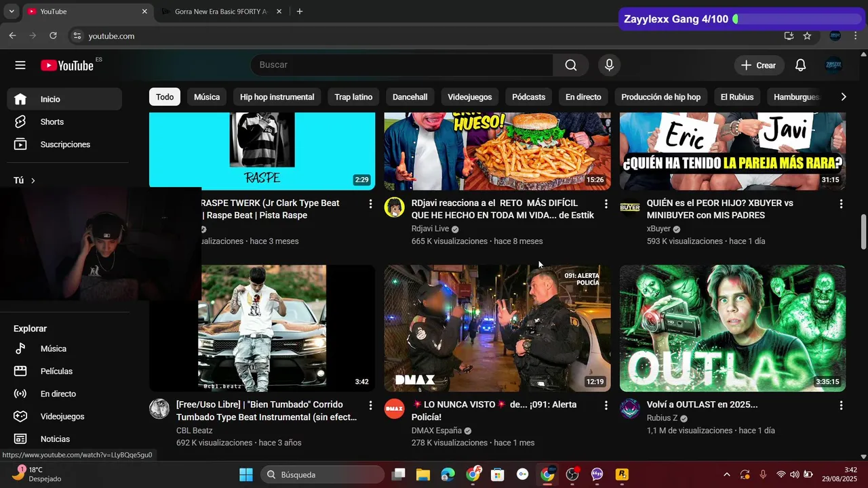Open Noticias under Explorar
The image size is (868, 488).
tap(64, 439)
